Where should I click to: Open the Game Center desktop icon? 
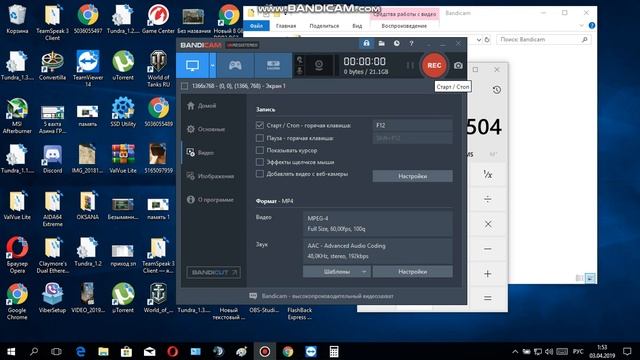tap(158, 19)
